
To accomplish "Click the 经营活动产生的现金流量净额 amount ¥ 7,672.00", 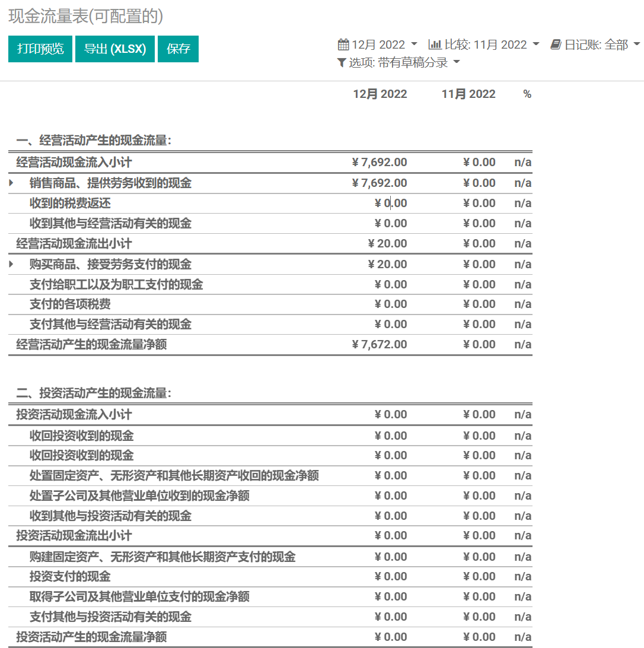I will coord(380,345).
